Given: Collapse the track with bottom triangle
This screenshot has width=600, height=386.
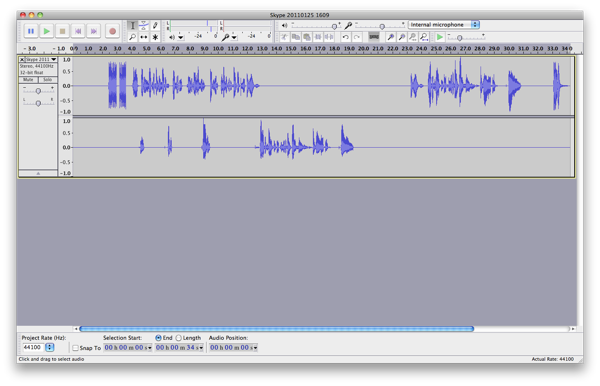Looking at the screenshot, I should (x=38, y=173).
